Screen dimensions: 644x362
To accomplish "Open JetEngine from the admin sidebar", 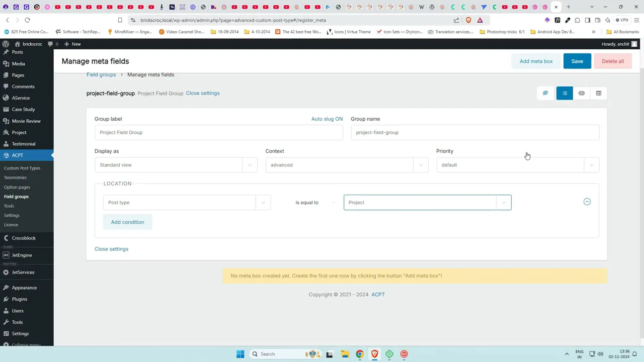I will point(22,255).
